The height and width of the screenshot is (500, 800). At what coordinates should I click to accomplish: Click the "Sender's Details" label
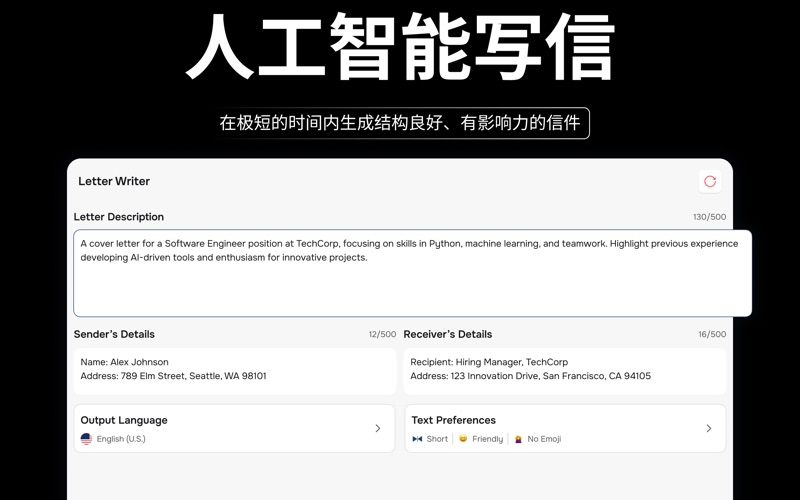point(114,334)
